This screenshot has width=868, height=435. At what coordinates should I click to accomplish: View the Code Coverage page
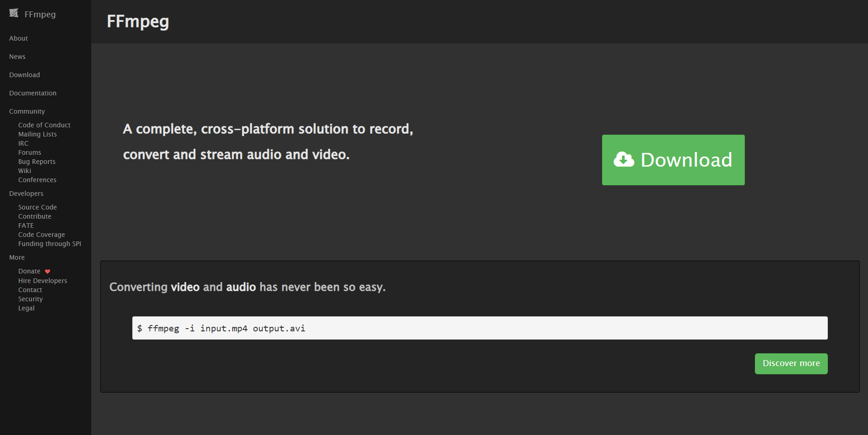tap(42, 235)
